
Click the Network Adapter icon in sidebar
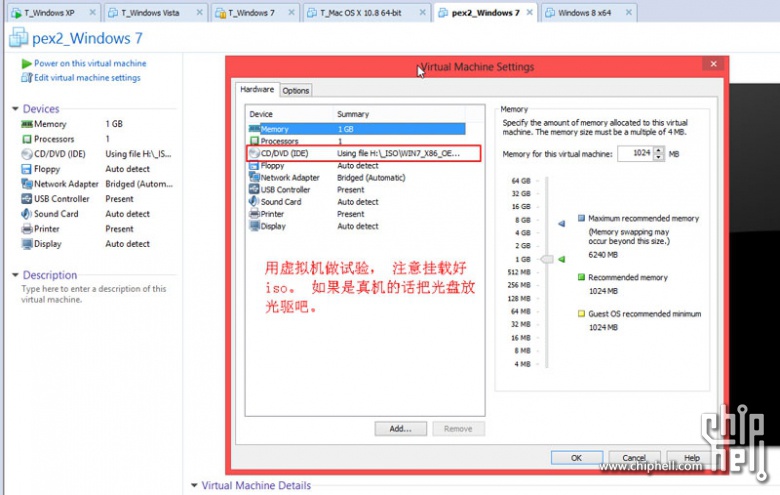26,184
